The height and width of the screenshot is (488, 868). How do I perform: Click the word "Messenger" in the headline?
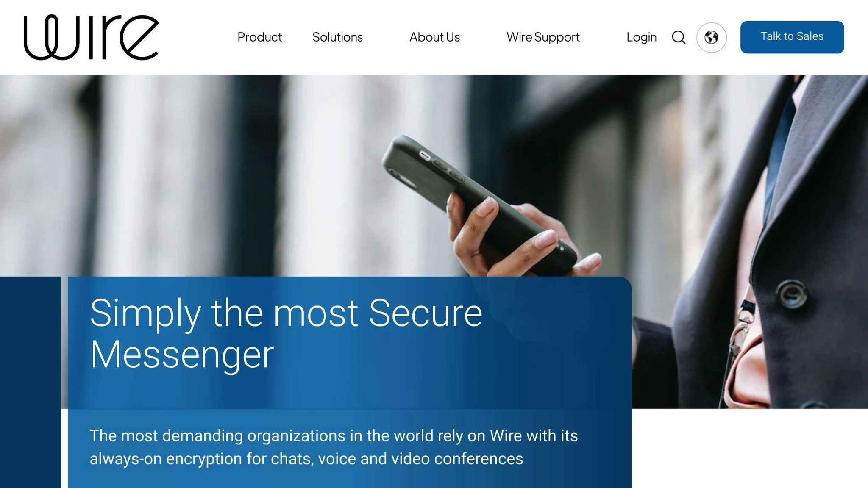(x=182, y=354)
